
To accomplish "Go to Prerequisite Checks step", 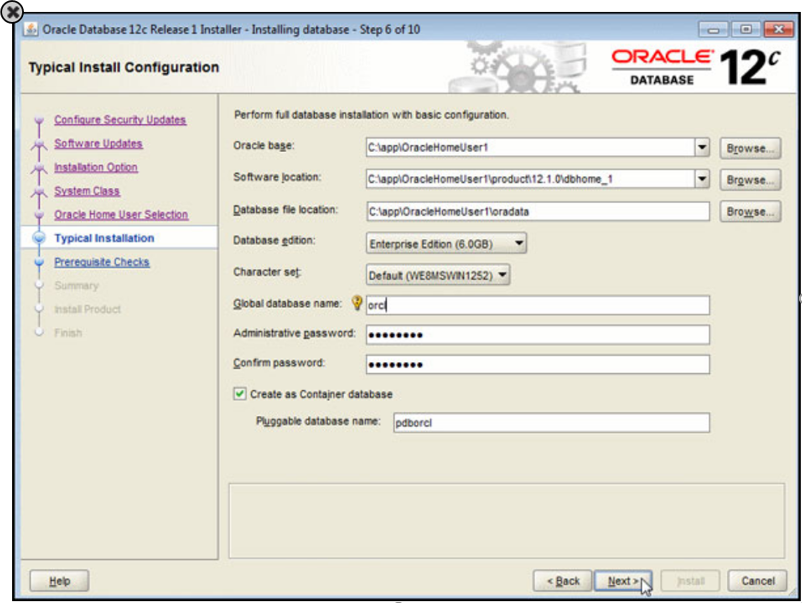I will 102,262.
